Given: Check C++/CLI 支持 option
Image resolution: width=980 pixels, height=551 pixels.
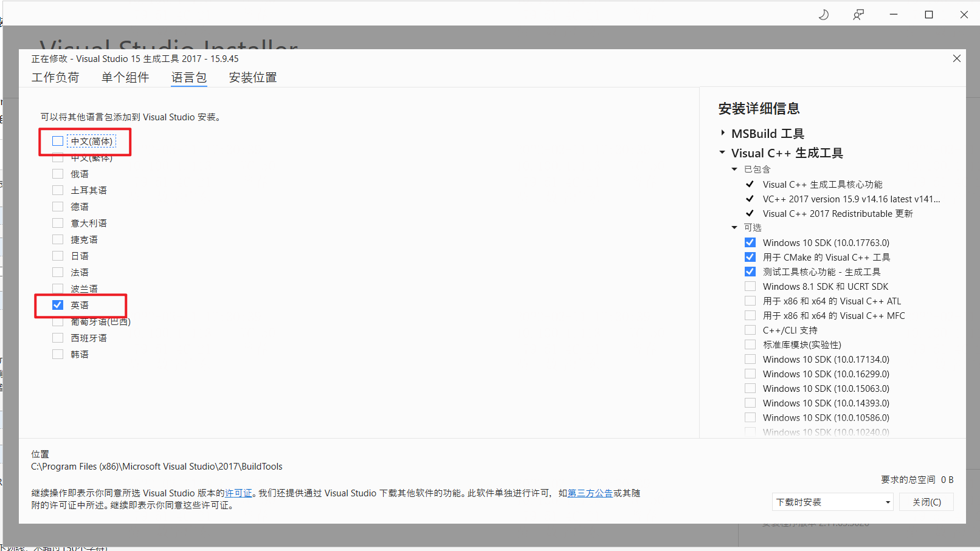Looking at the screenshot, I should [750, 330].
